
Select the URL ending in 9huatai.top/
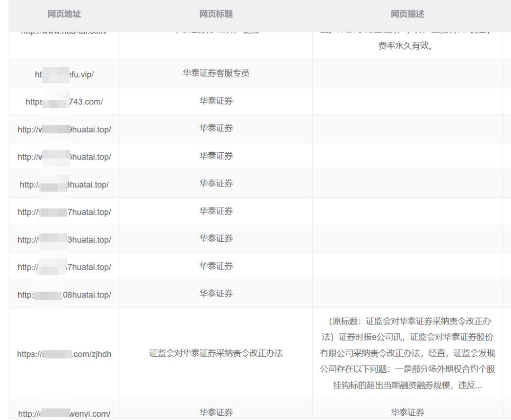pos(64,129)
